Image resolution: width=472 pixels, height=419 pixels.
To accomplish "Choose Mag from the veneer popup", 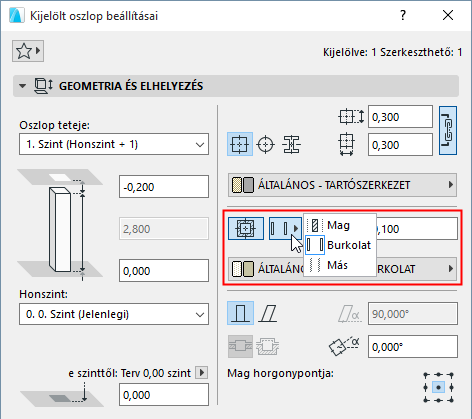I will (x=340, y=225).
